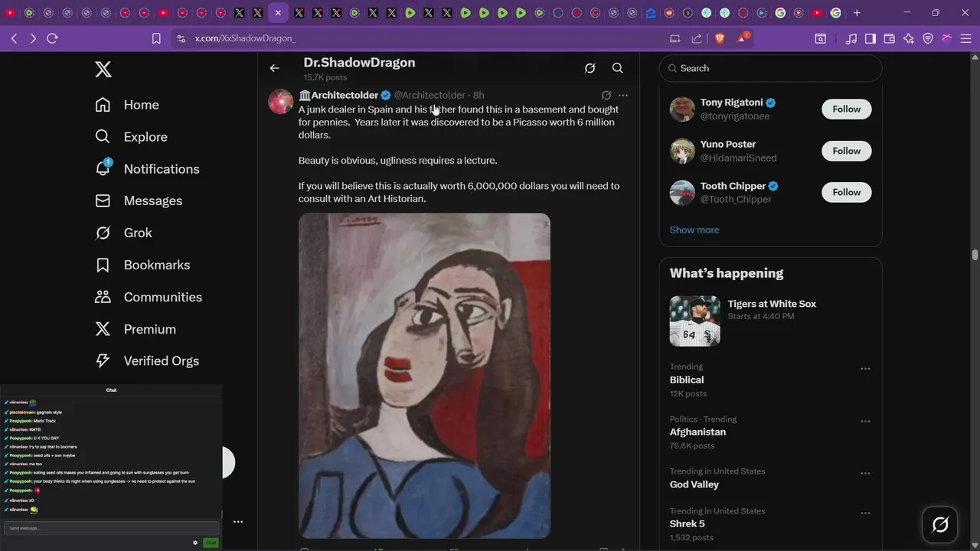Toggle the browser sidebar panel
This screenshot has height=551, width=980.
point(871,38)
